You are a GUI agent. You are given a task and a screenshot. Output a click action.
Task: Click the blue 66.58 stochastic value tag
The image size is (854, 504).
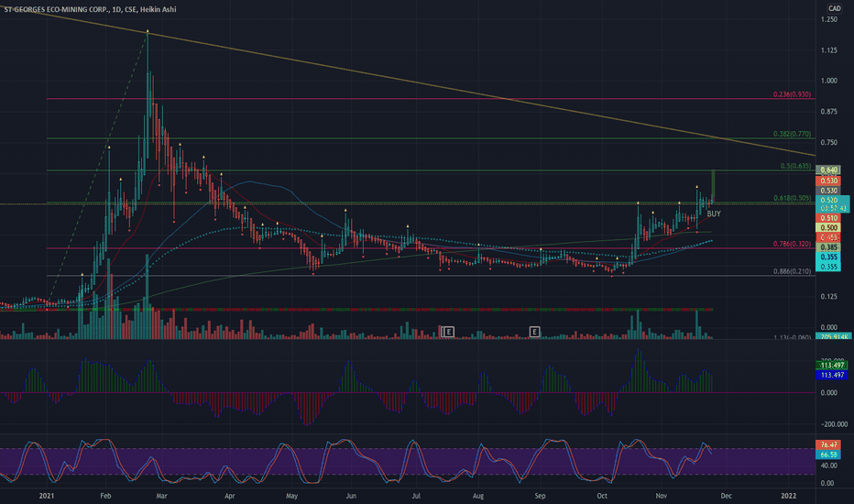click(x=828, y=455)
